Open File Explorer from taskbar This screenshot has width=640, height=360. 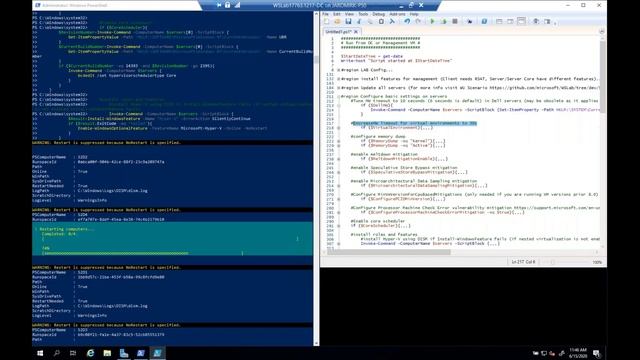[107, 353]
